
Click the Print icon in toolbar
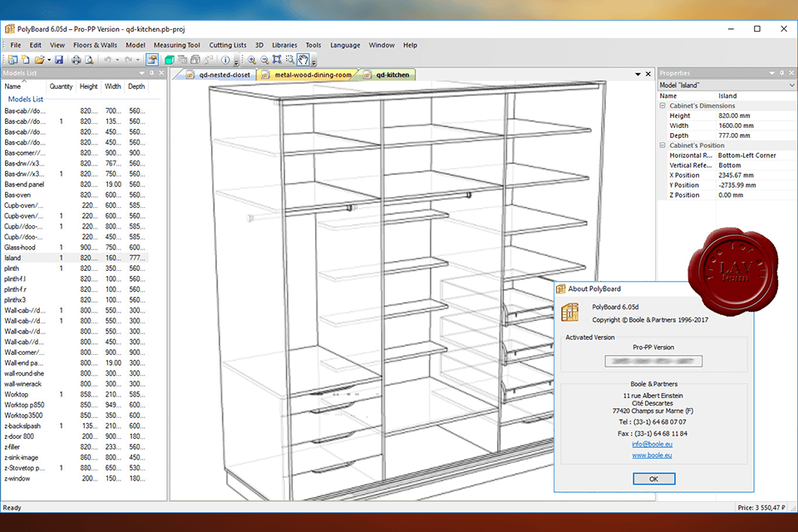[76, 60]
